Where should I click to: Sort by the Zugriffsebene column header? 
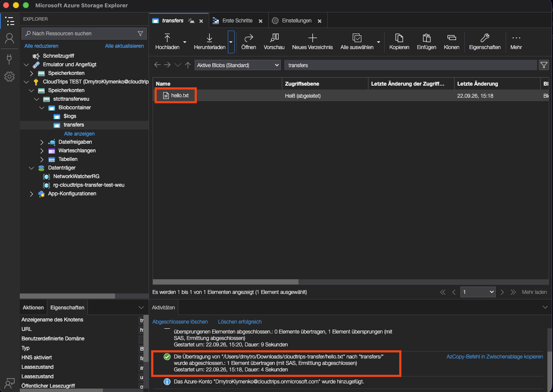[x=325, y=83]
